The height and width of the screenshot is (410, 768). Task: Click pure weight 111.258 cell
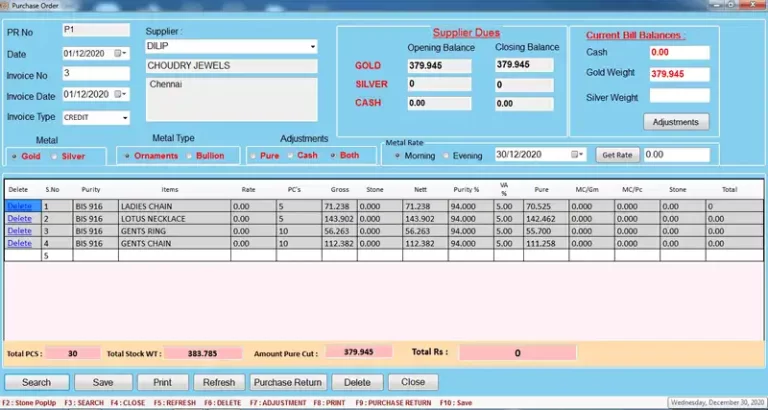[x=546, y=243]
